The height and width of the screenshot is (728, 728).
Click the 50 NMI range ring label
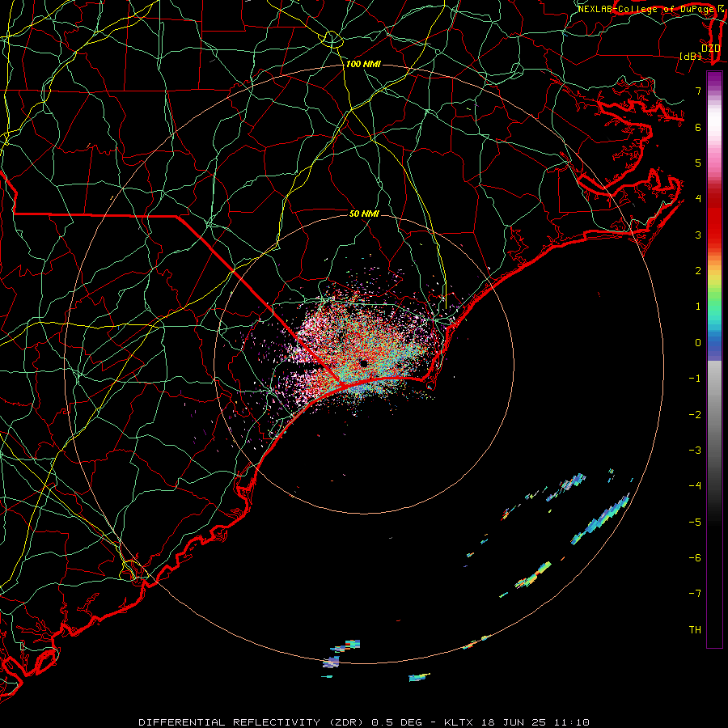[364, 214]
